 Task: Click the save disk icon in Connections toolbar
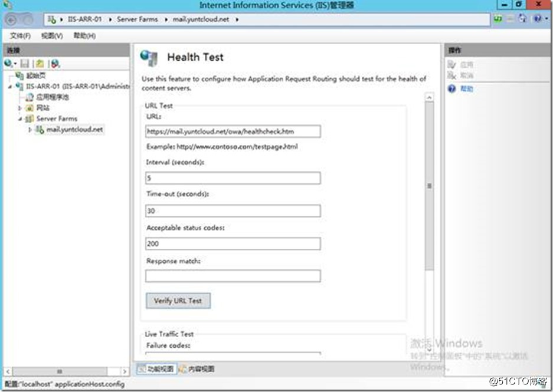(x=25, y=64)
